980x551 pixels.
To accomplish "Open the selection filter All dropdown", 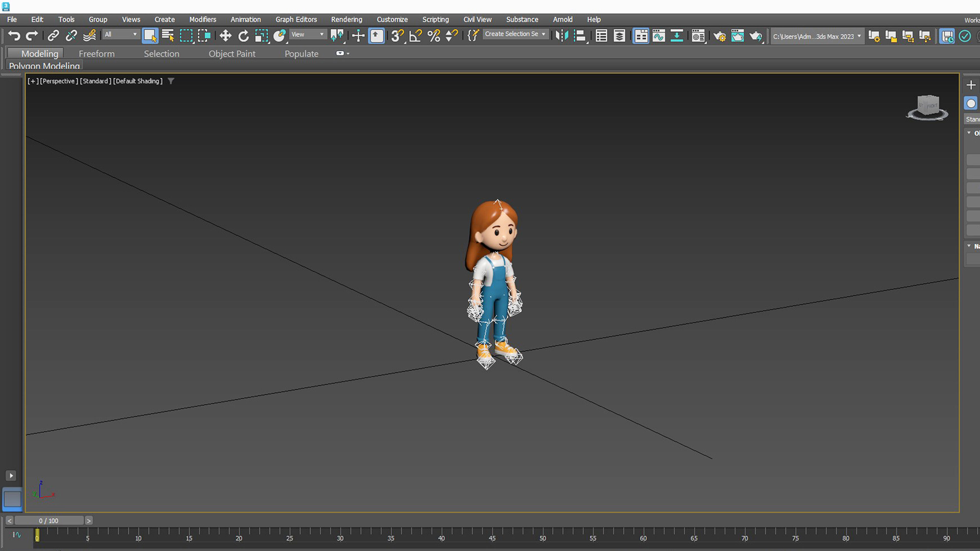I will pyautogui.click(x=121, y=34).
